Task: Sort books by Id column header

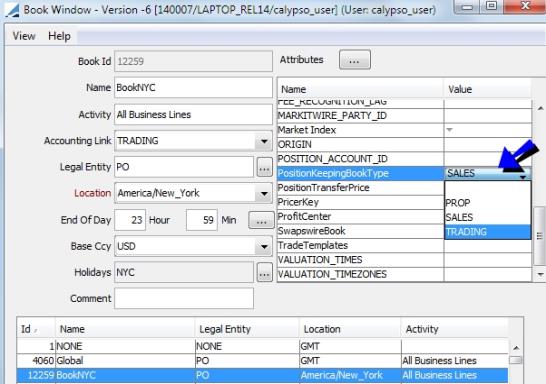Action: pos(36,329)
